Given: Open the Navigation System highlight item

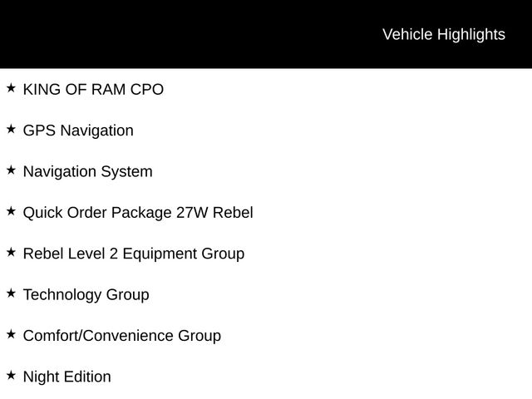Looking at the screenshot, I should [x=87, y=171].
